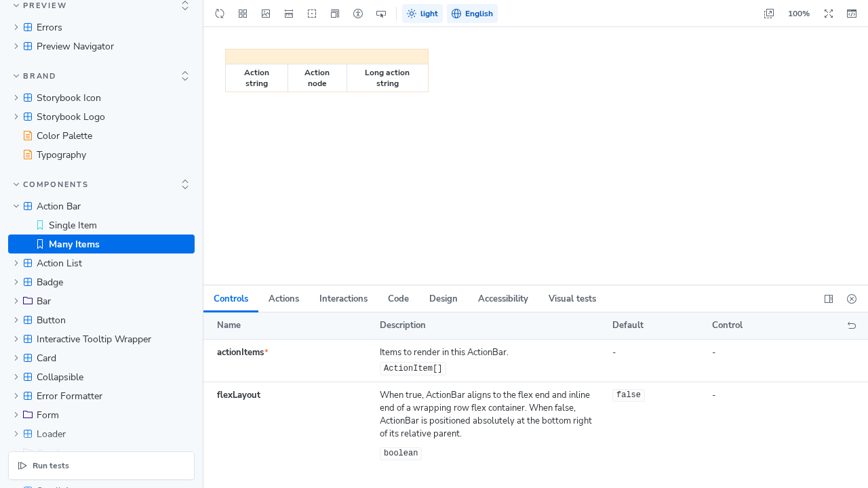The height and width of the screenshot is (488, 868).
Task: Click the ActionItem[] type label
Action: (x=413, y=369)
